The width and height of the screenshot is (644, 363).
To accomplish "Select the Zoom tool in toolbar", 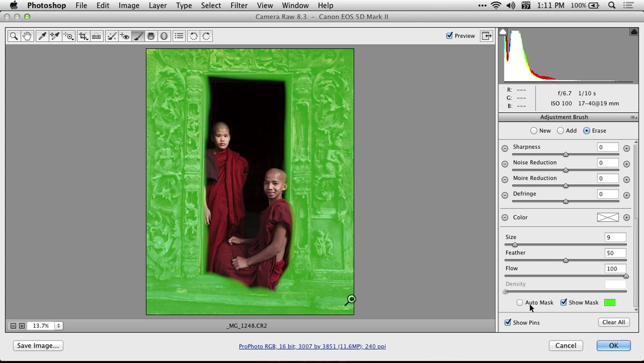I will tap(14, 36).
